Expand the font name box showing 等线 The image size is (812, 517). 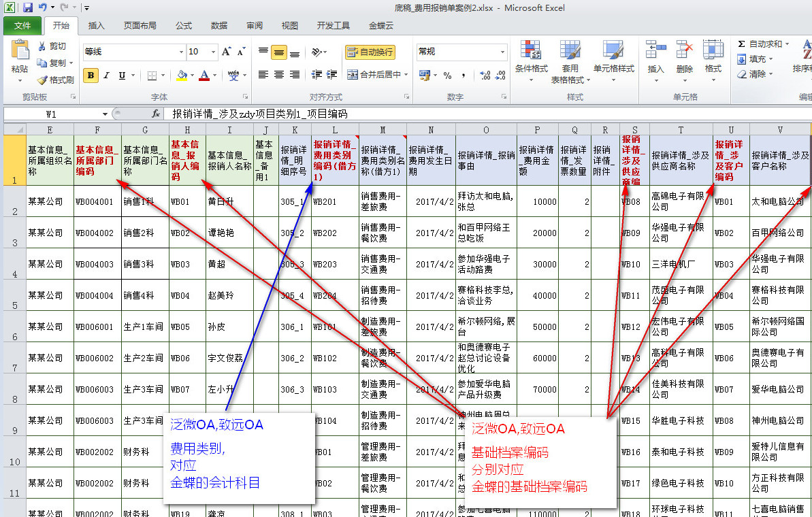pyautogui.click(x=181, y=52)
